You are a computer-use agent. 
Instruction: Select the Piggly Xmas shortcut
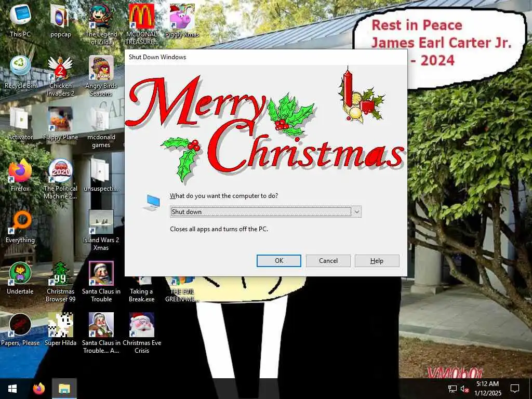click(x=182, y=20)
